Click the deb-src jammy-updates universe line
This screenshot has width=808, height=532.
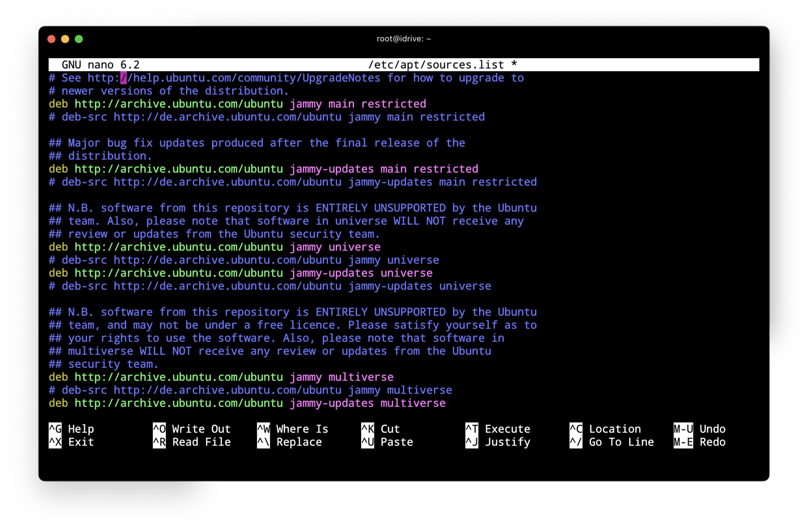[x=270, y=286]
